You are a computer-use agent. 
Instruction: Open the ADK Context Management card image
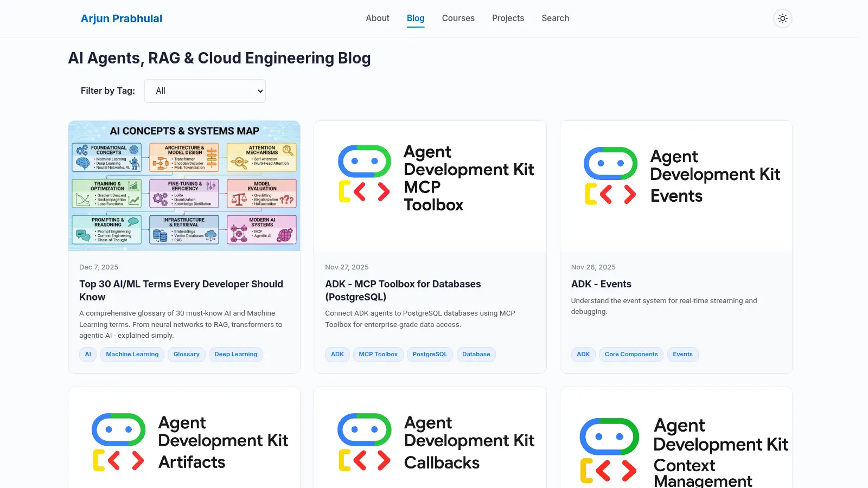[x=676, y=438]
